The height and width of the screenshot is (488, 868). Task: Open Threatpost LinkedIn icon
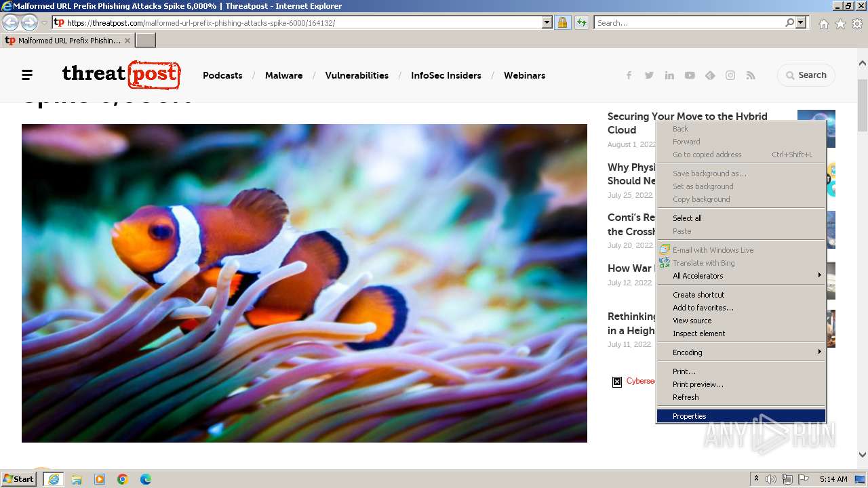[x=669, y=75]
